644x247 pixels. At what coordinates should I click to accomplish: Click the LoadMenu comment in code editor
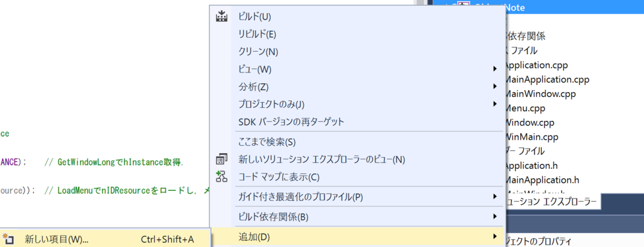[x=127, y=190]
